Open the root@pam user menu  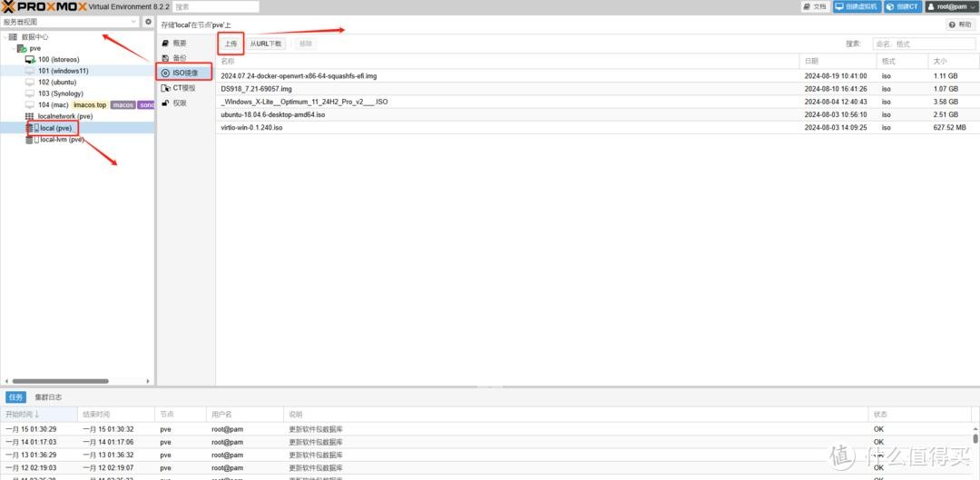click(950, 6)
